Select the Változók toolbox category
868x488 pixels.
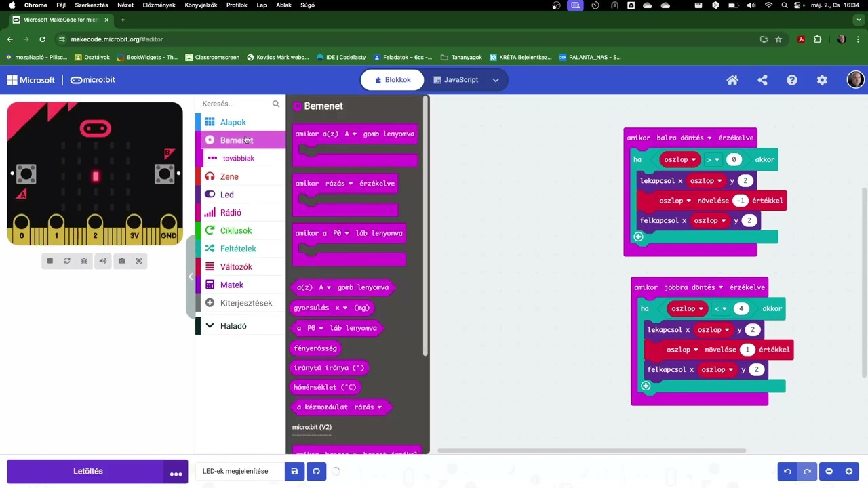click(241, 267)
